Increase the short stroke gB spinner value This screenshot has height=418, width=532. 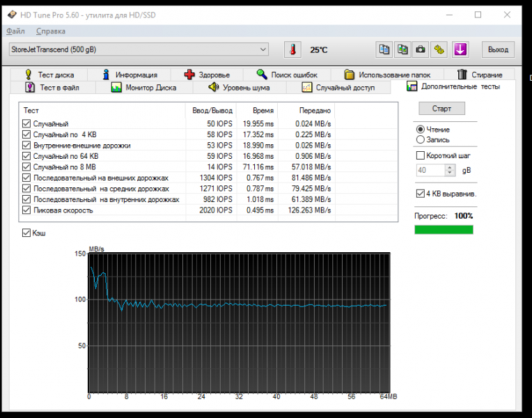tap(450, 167)
